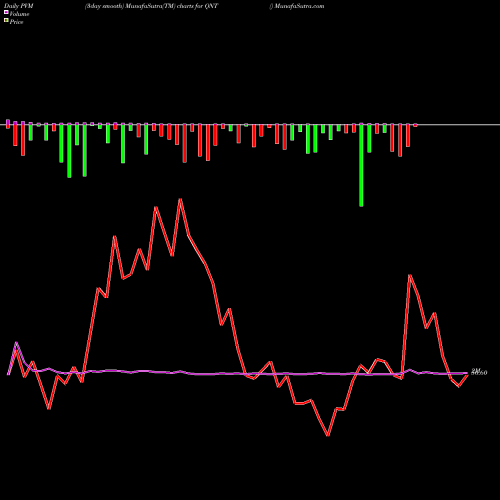Click the magenta volume line's early peak
Screen dimensions: 500x500
(16, 342)
